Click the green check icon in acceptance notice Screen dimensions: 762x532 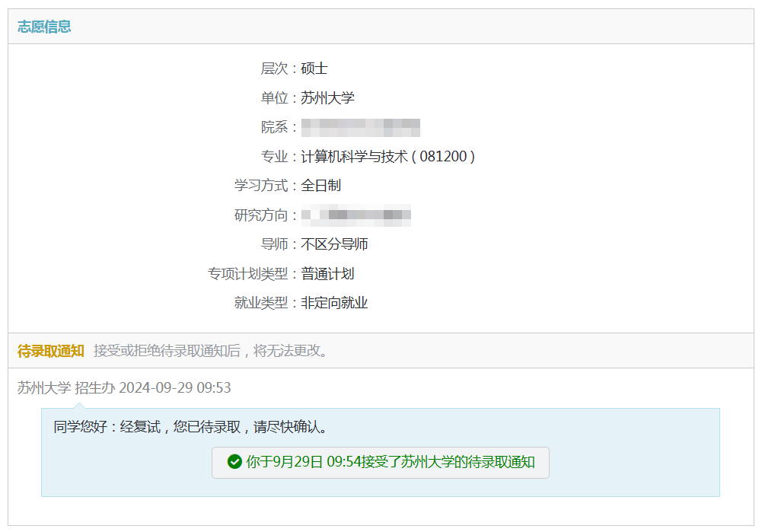(234, 461)
